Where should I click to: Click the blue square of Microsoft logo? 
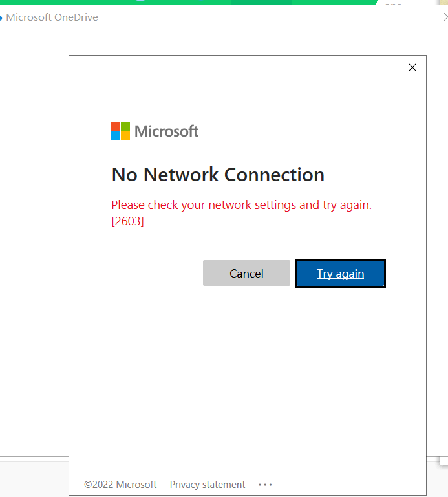click(116, 136)
